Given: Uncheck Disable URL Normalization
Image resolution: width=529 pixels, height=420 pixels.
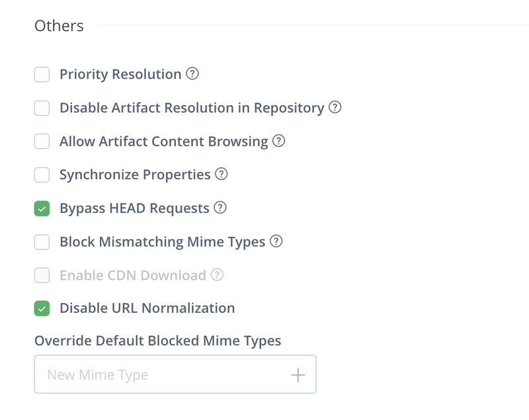Looking at the screenshot, I should click(42, 308).
